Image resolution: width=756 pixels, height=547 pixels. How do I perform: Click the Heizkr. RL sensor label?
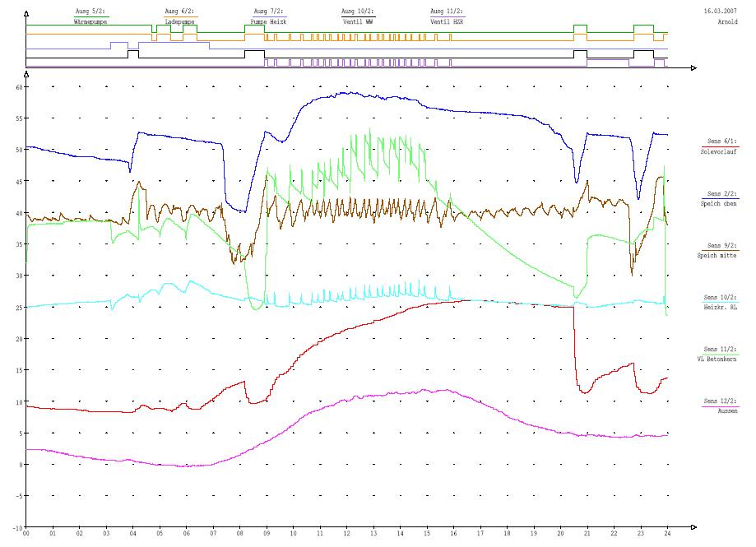[x=721, y=308]
